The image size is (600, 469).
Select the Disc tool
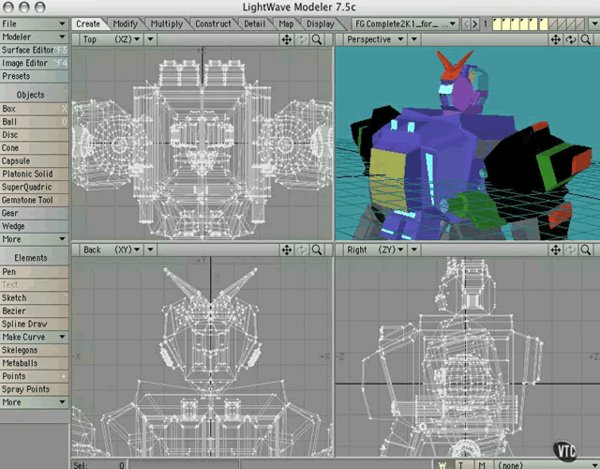pyautogui.click(x=34, y=135)
